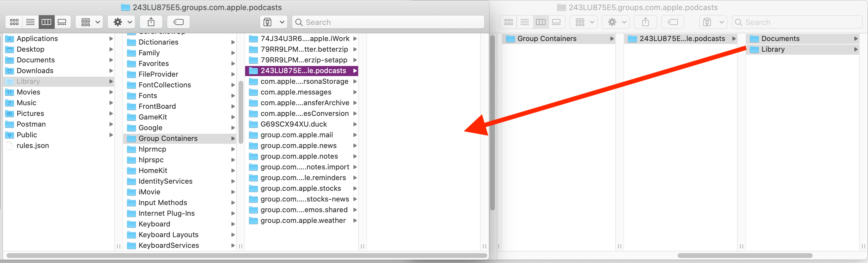868x263 pixels.
Task: Select the GameKit folder
Action: click(x=180, y=117)
